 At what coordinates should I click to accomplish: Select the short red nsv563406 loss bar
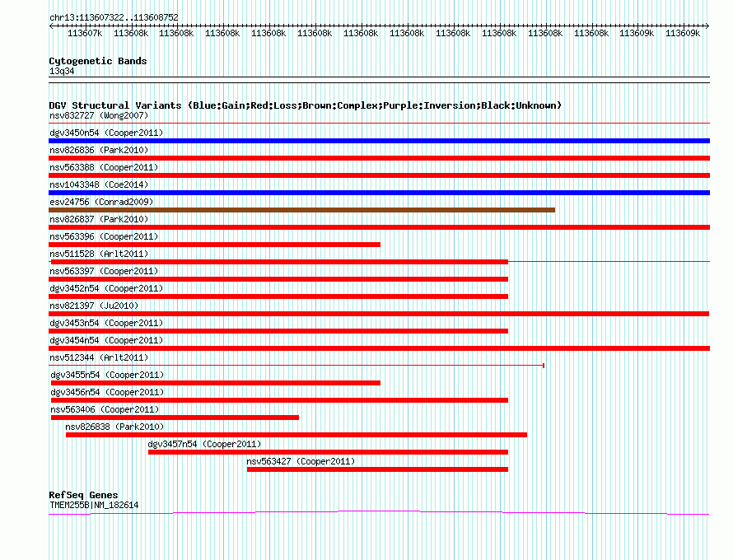click(175, 418)
